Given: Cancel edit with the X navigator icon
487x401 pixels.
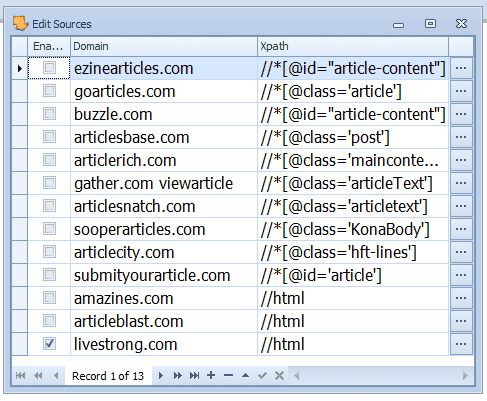Looking at the screenshot, I should click(279, 376).
